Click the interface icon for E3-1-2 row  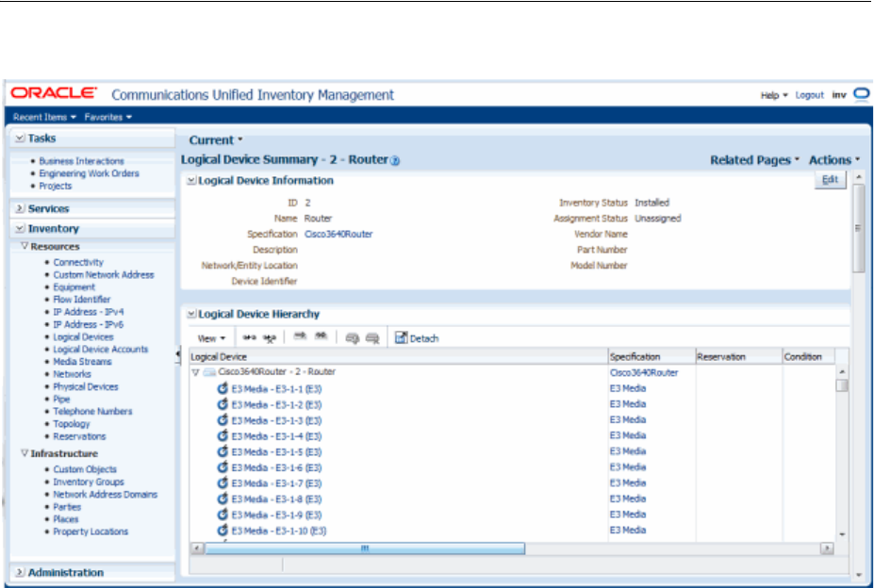click(223, 404)
